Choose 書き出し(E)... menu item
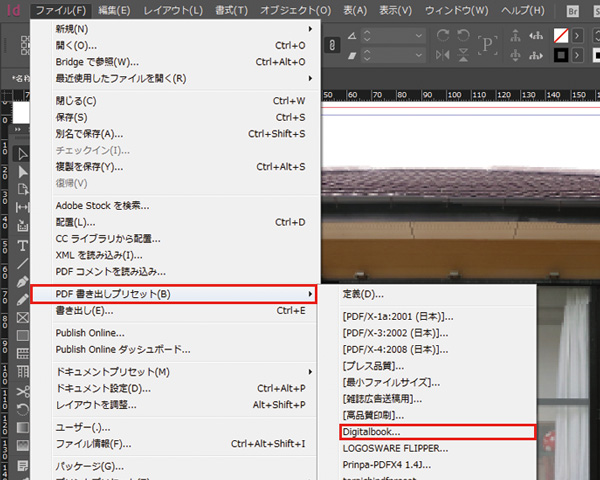The width and height of the screenshot is (600, 480). click(175, 310)
